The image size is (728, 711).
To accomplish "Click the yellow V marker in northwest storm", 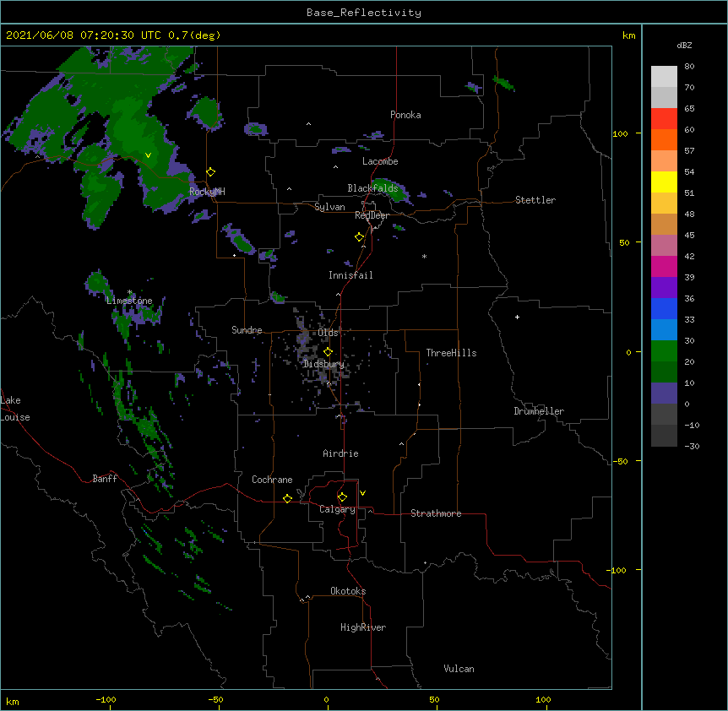I will coord(148,155).
